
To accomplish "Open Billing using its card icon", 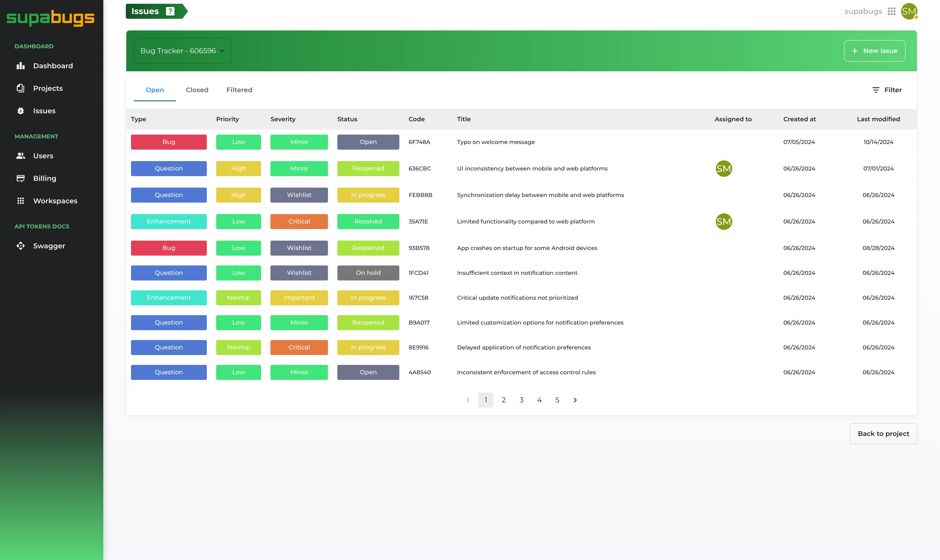I will pos(20,178).
